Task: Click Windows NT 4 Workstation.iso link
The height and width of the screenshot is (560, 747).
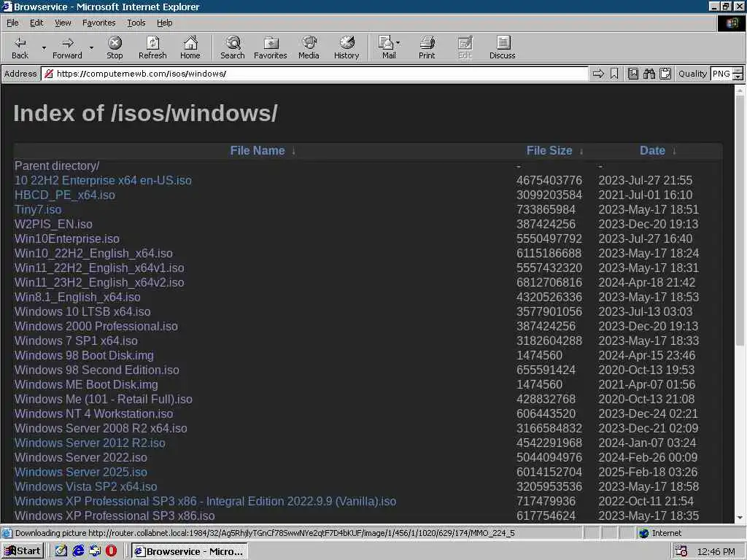Action: point(93,414)
